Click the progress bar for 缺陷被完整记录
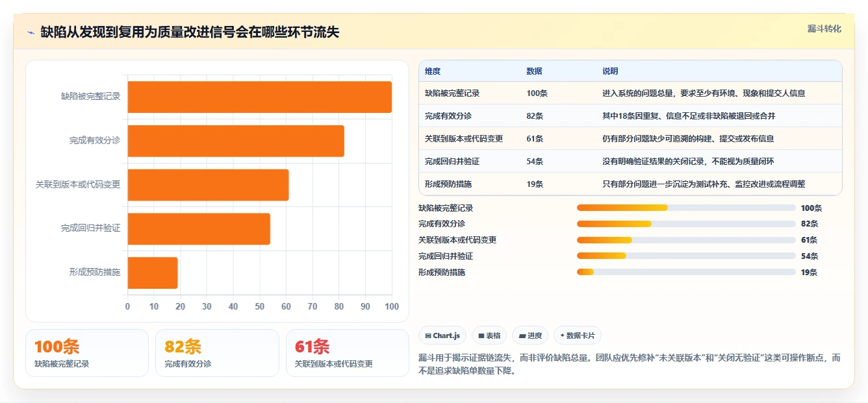 pyautogui.click(x=686, y=208)
